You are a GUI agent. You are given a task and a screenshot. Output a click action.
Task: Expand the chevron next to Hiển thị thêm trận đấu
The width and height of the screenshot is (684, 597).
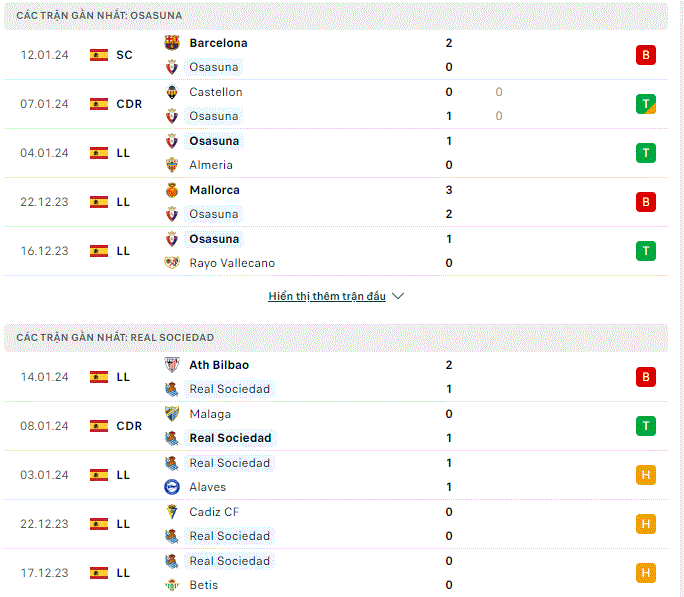click(398, 296)
